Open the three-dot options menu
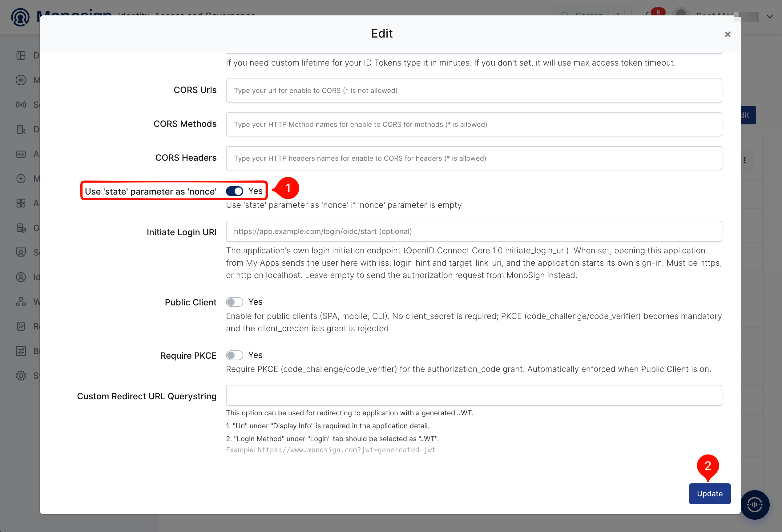 [x=745, y=160]
